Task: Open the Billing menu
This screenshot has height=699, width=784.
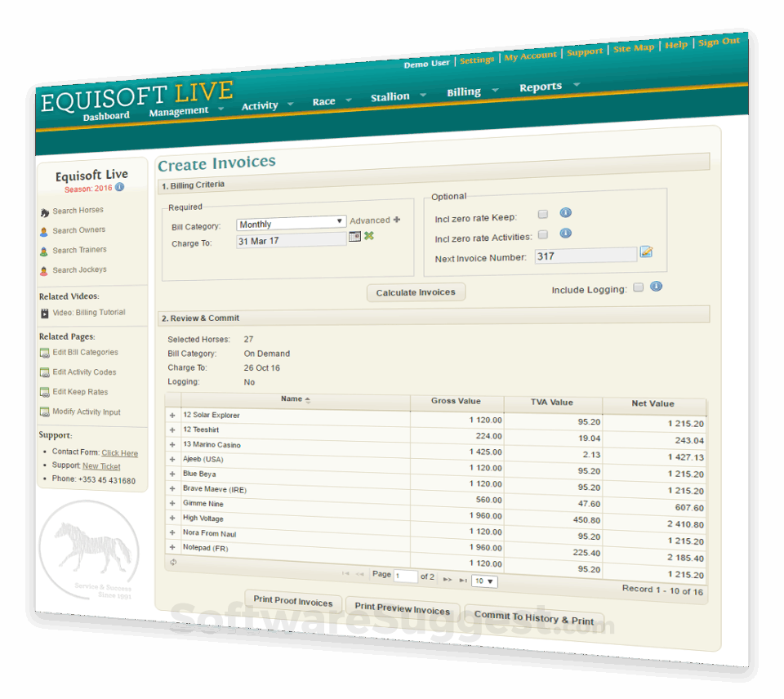Action: click(x=462, y=91)
